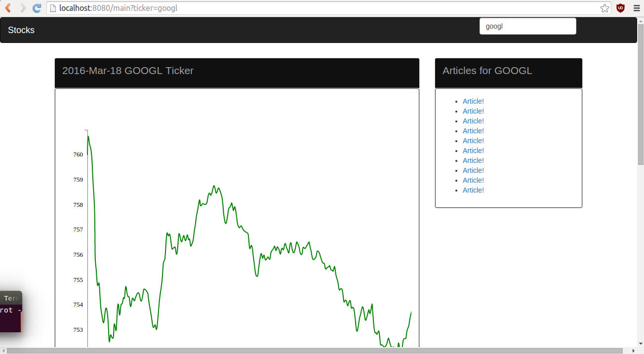Click the 760 y-axis label
The image size is (644, 354).
[78, 155]
